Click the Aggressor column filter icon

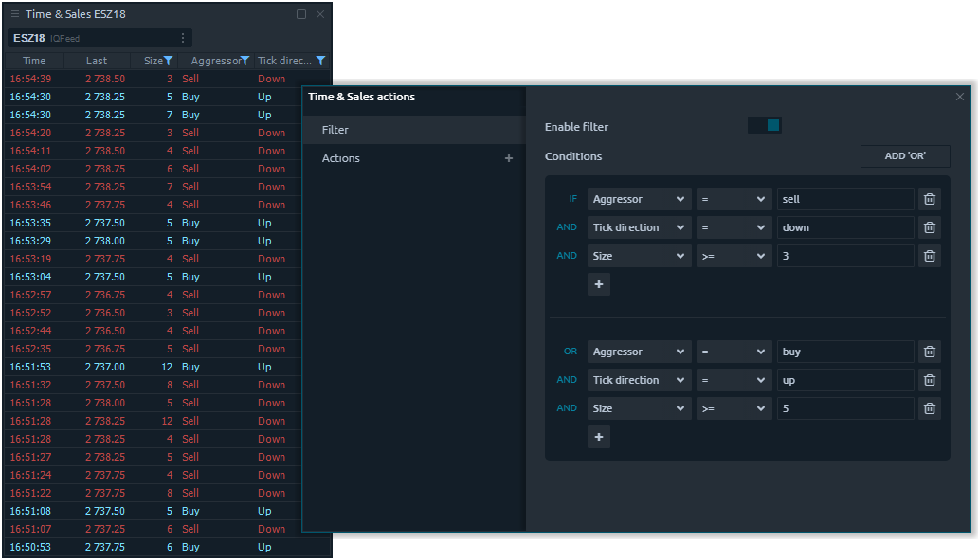click(x=245, y=61)
